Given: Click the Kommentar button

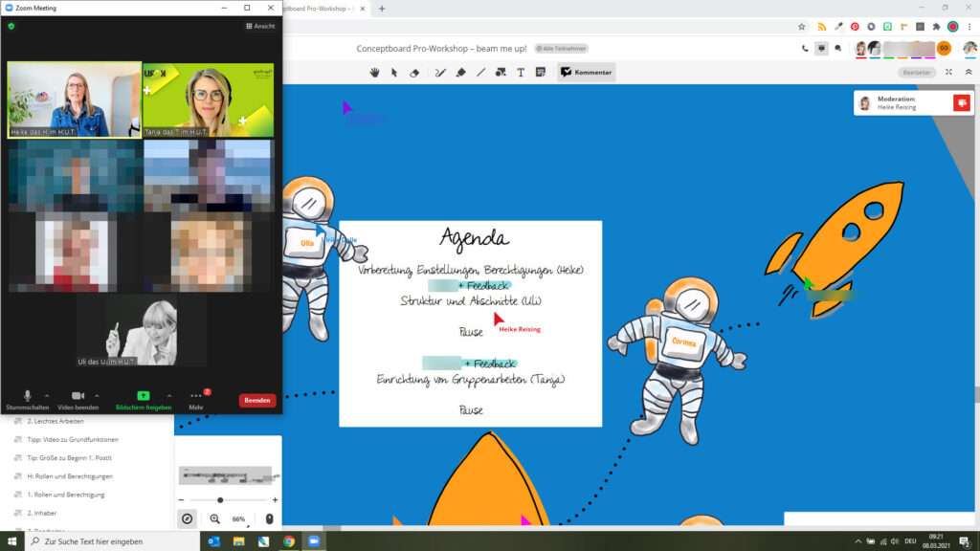Looking at the screenshot, I should click(x=587, y=73).
